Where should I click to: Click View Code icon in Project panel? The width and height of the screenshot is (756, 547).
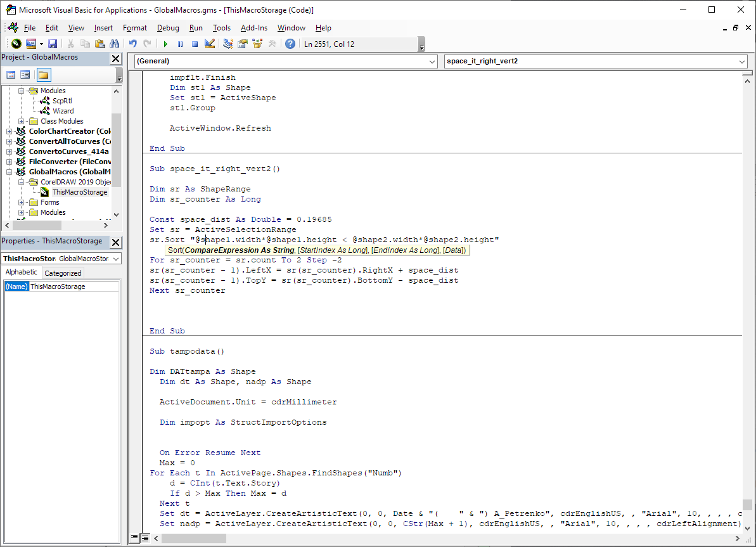coord(11,75)
